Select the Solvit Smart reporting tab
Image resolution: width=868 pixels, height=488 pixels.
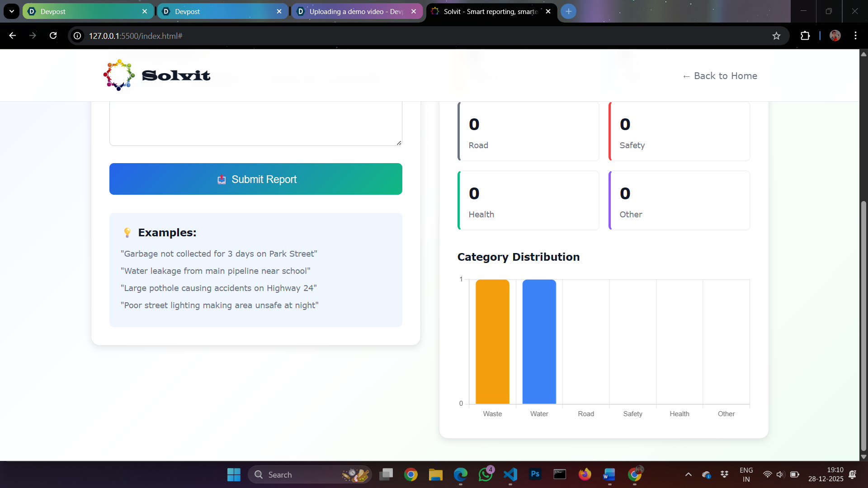pos(491,11)
